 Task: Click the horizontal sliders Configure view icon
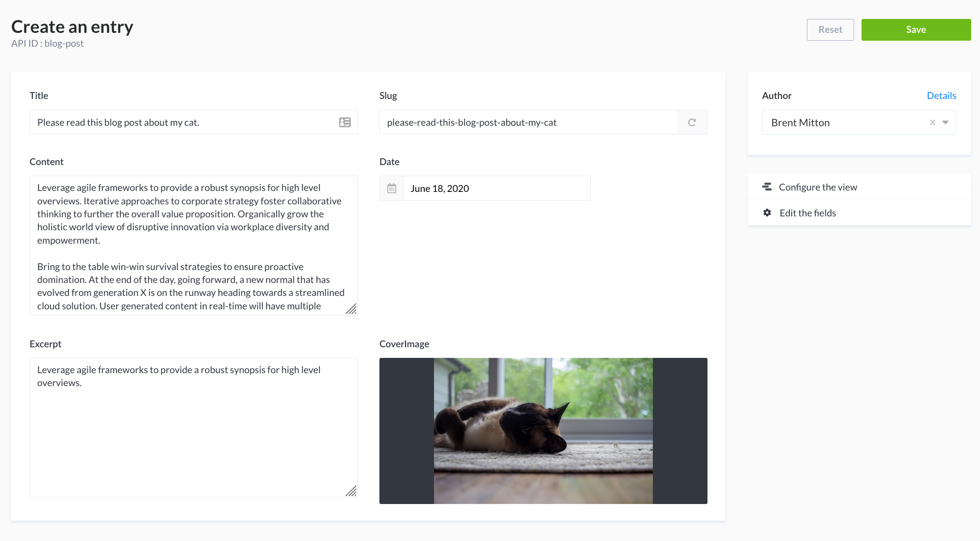(767, 187)
